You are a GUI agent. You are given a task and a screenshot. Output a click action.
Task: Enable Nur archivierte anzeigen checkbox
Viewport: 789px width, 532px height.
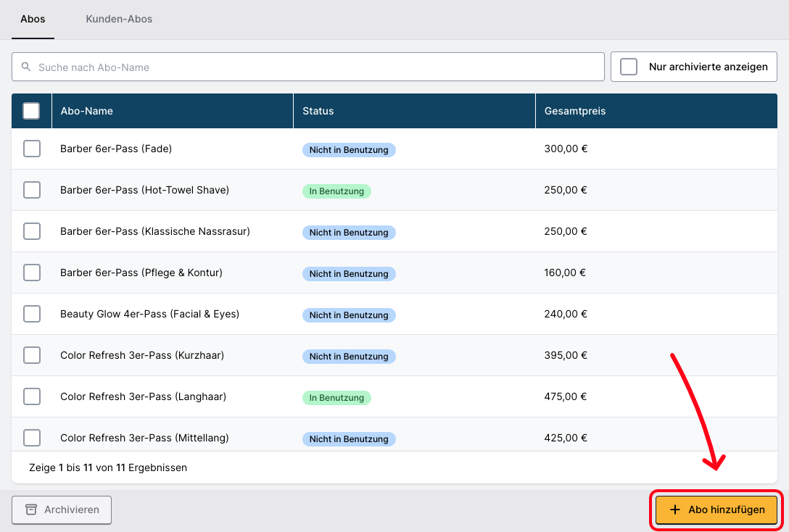[x=629, y=67]
